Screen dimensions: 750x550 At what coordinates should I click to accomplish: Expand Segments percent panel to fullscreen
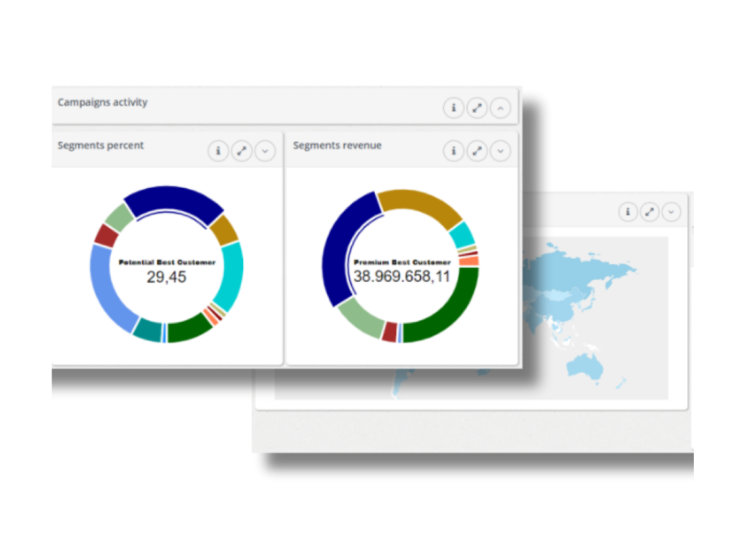(241, 151)
